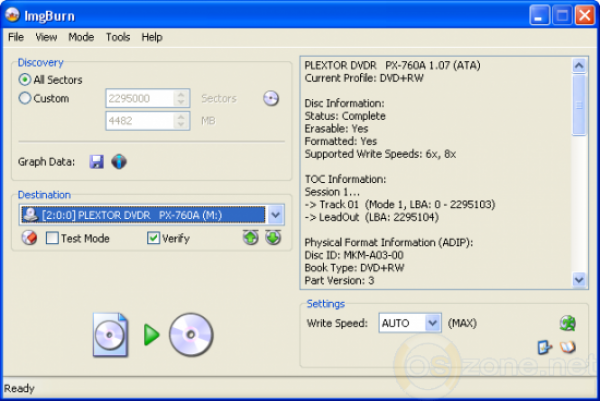The image size is (600, 401).
Task: Open the File menu
Action: tap(16, 37)
